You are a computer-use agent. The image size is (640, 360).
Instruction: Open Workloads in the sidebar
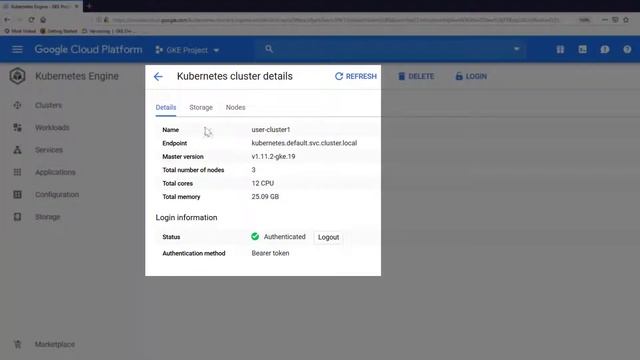pos(52,127)
